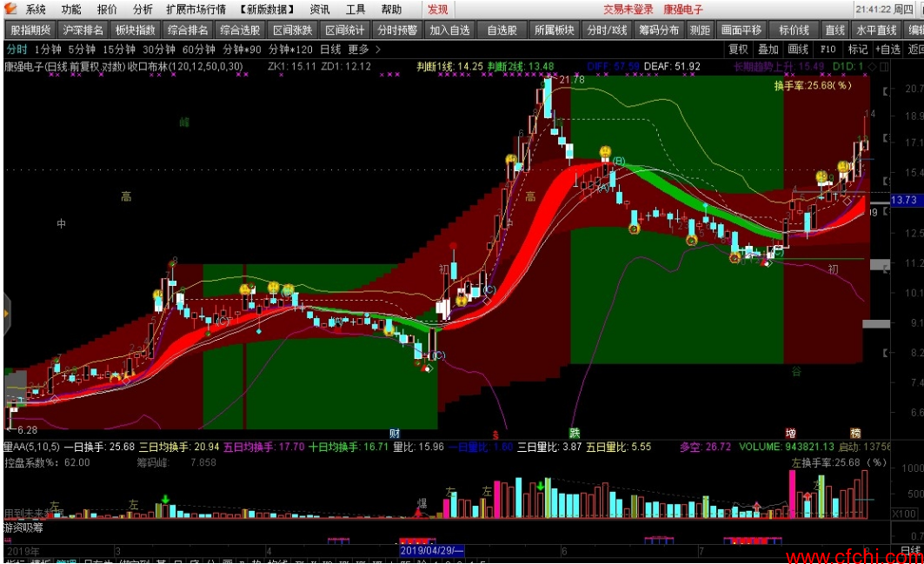Click the 财 finance marker on the chart

395,434
